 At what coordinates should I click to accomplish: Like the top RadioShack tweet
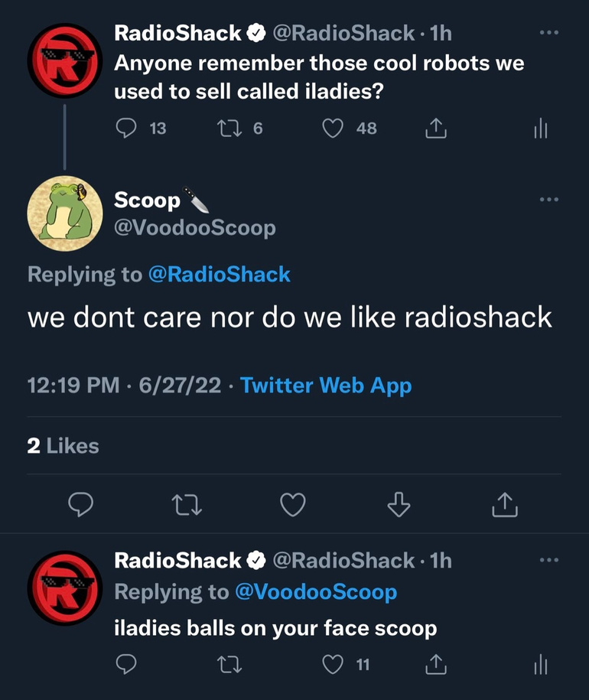click(x=332, y=129)
